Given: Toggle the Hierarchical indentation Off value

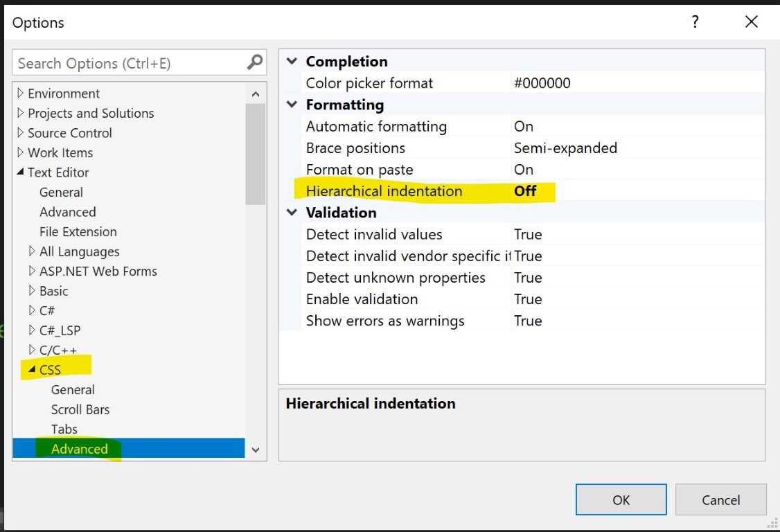Looking at the screenshot, I should coord(525,191).
